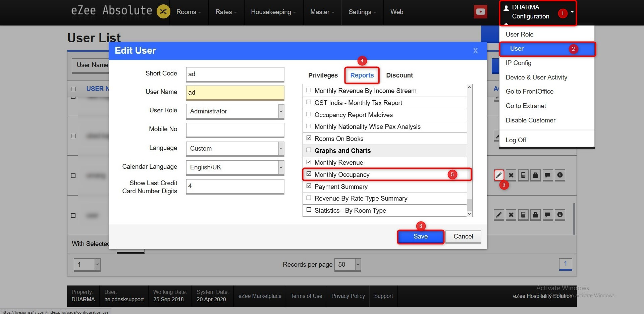Check Statistics - By Room Type
The height and width of the screenshot is (314, 644).
coord(309,210)
